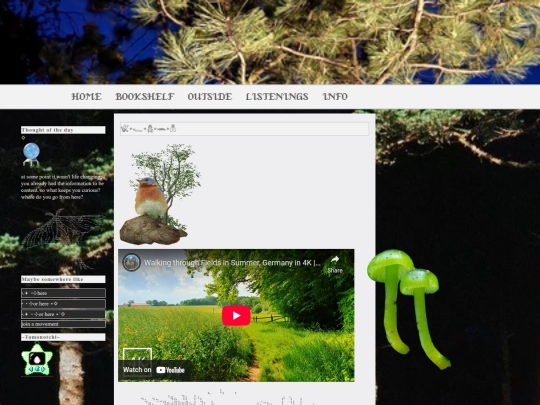Viewport: 540px width, 405px height.
Task: Click the 'Thought of the day' heading
Action: pos(63,130)
